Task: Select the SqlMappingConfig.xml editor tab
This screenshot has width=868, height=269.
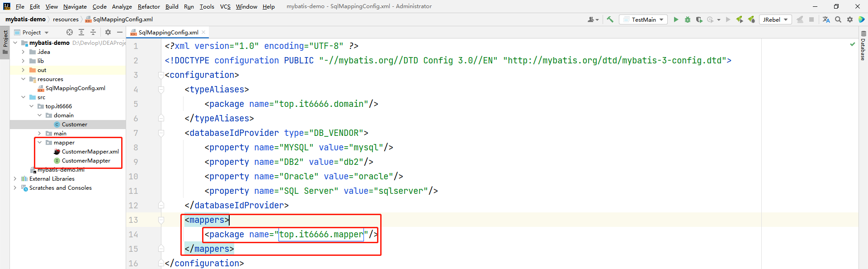Action: (168, 32)
